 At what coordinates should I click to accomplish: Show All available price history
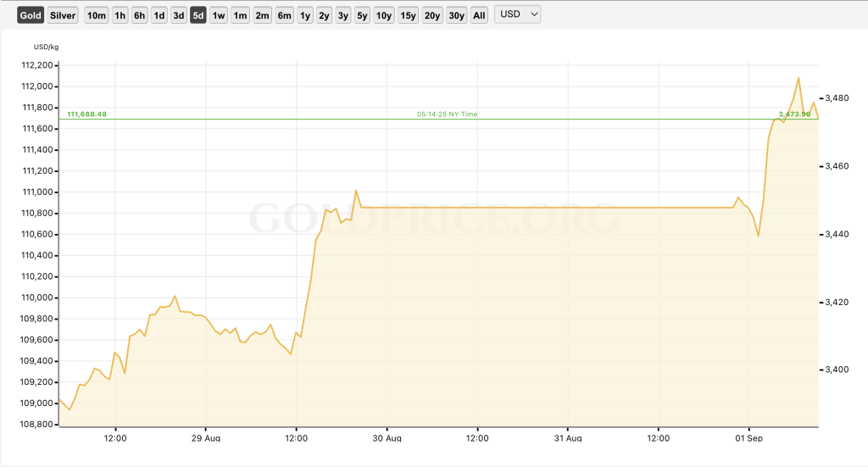tap(480, 15)
